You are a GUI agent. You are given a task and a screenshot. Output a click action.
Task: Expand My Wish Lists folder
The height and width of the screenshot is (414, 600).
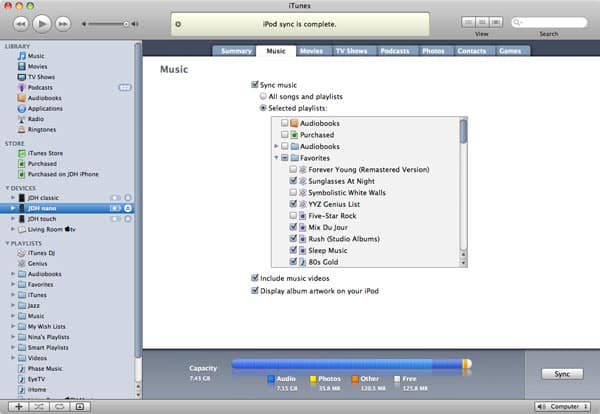click(x=13, y=326)
